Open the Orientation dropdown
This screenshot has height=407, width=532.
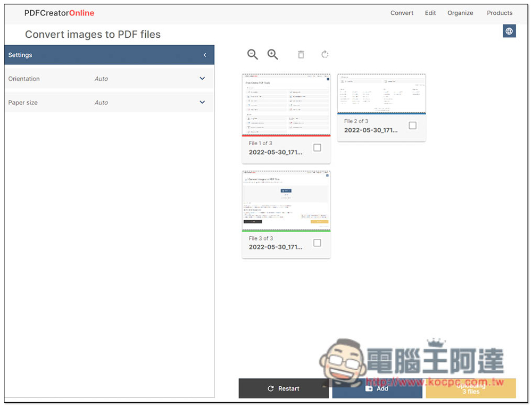click(202, 78)
